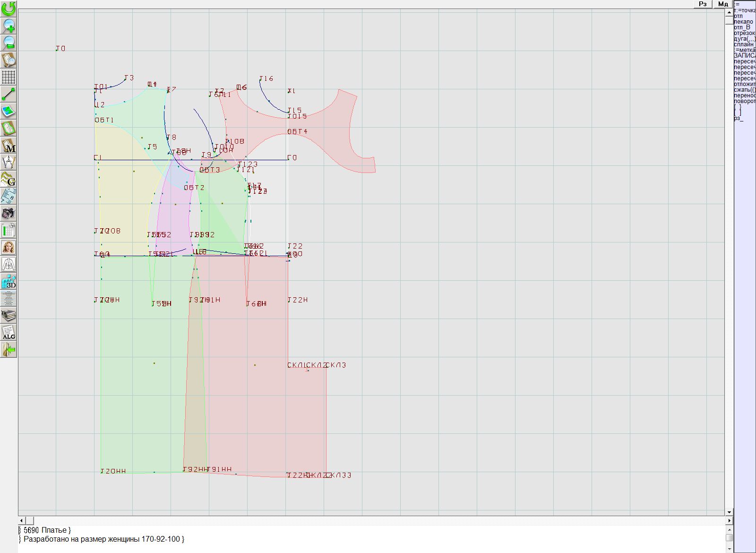This screenshot has height=553, width=756.
Task: Click the horizontal scrollbar left arrow
Action: (x=22, y=520)
